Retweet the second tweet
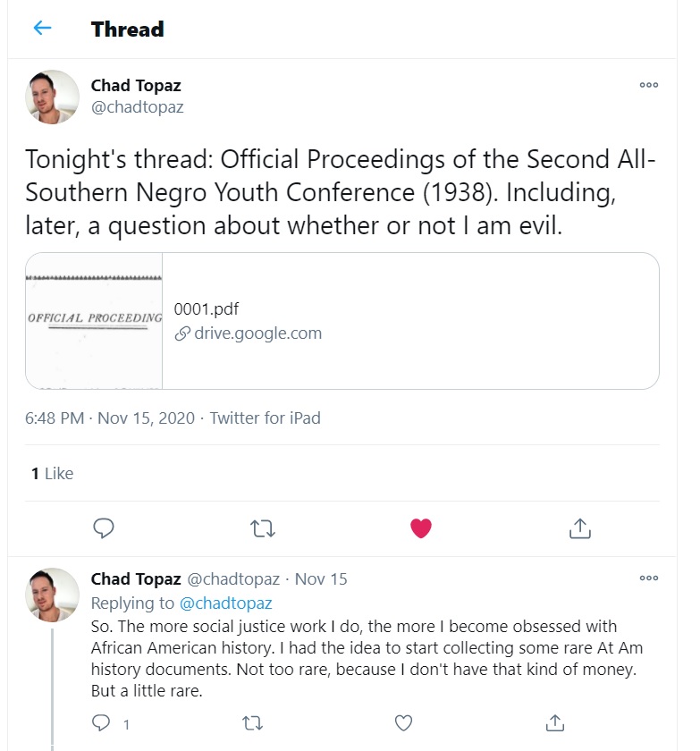Viewport: 700px width, 751px height. tap(254, 723)
